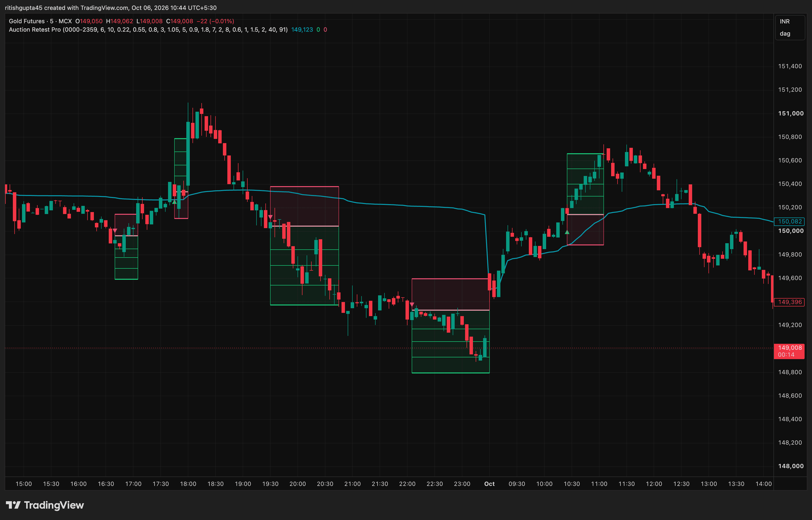This screenshot has height=520, width=812.
Task: Click the 150,000 price axis label
Action: pyautogui.click(x=791, y=231)
